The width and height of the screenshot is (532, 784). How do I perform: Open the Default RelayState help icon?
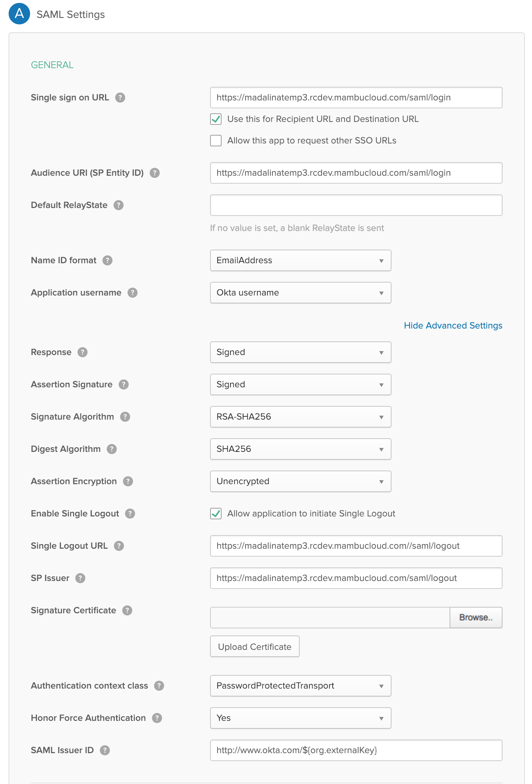[x=119, y=205]
